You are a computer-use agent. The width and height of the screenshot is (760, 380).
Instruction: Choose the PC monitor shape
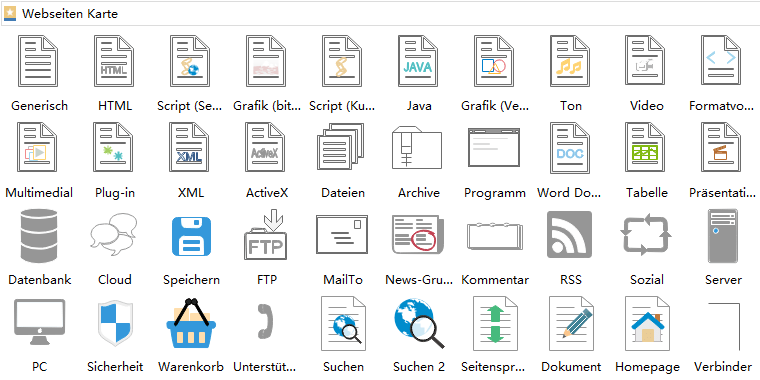[x=39, y=322]
